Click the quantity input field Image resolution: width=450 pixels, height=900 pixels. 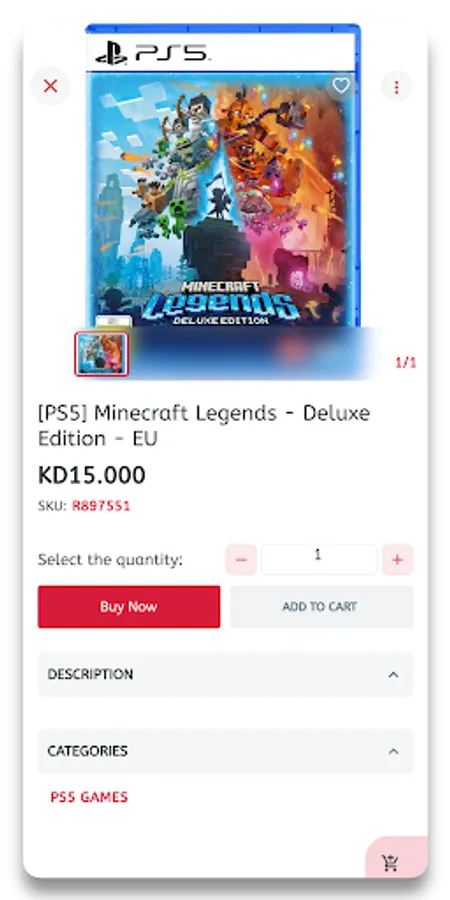(x=319, y=560)
